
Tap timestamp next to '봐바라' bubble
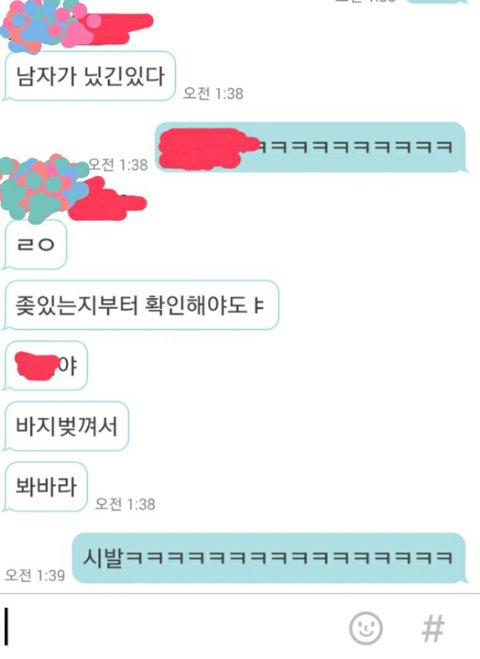[x=125, y=503]
